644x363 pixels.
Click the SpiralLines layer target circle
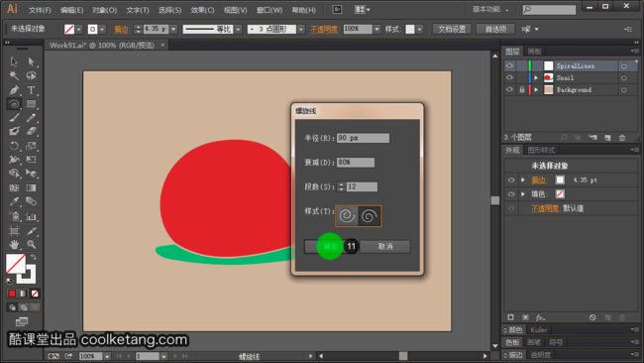[623, 65]
